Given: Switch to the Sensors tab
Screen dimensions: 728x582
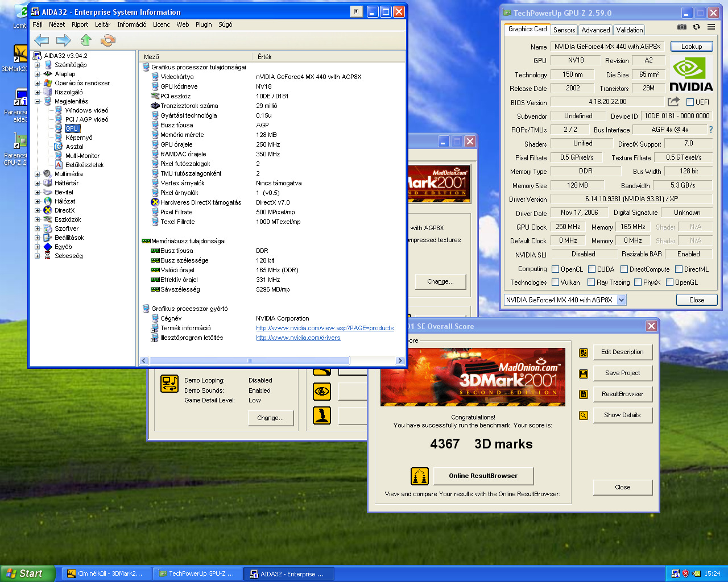Looking at the screenshot, I should pos(564,30).
